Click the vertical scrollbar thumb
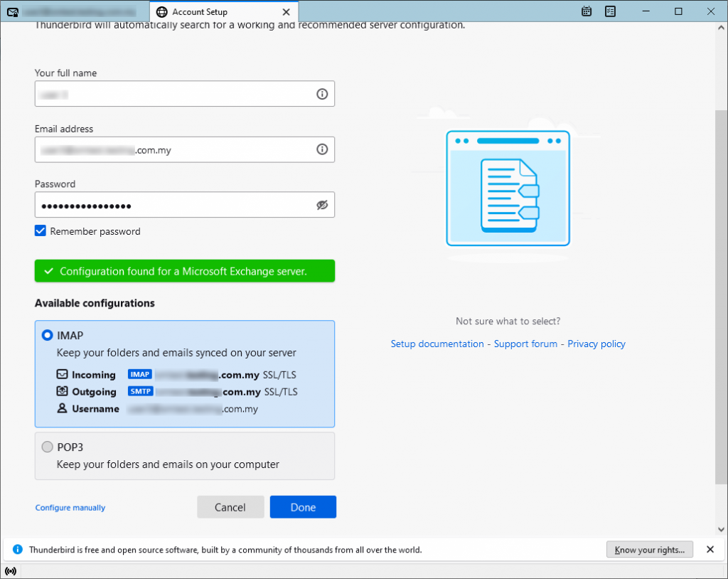 [x=721, y=297]
